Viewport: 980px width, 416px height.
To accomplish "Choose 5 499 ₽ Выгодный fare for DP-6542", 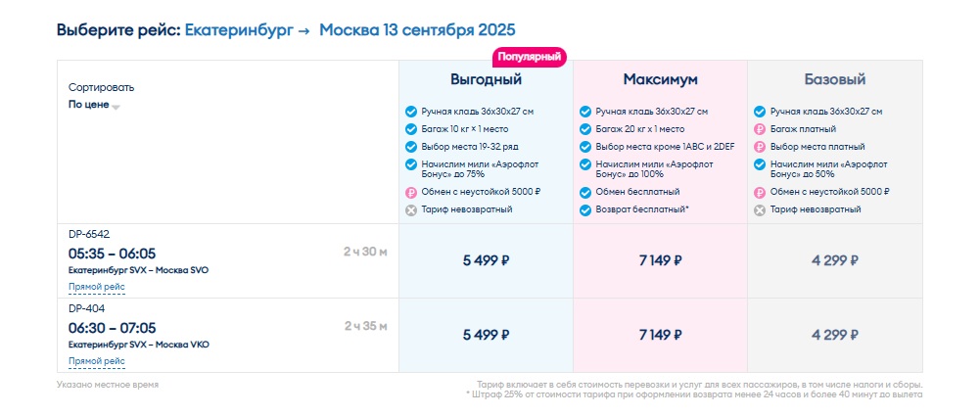I will (486, 261).
